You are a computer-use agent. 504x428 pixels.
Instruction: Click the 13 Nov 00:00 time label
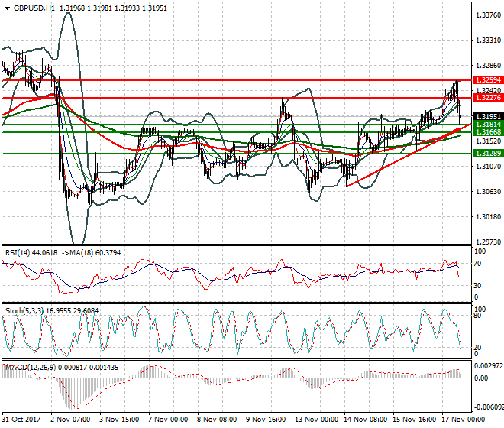click(317, 420)
